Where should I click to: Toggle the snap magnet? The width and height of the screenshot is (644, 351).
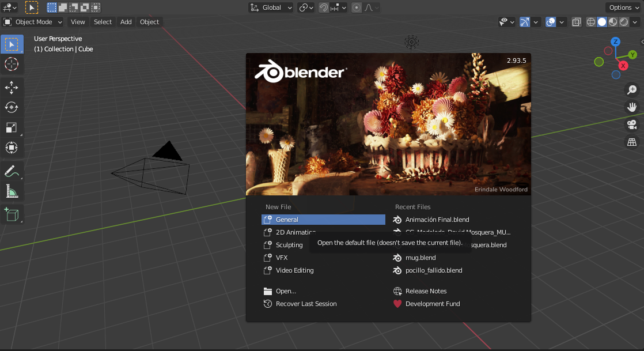coord(324,7)
